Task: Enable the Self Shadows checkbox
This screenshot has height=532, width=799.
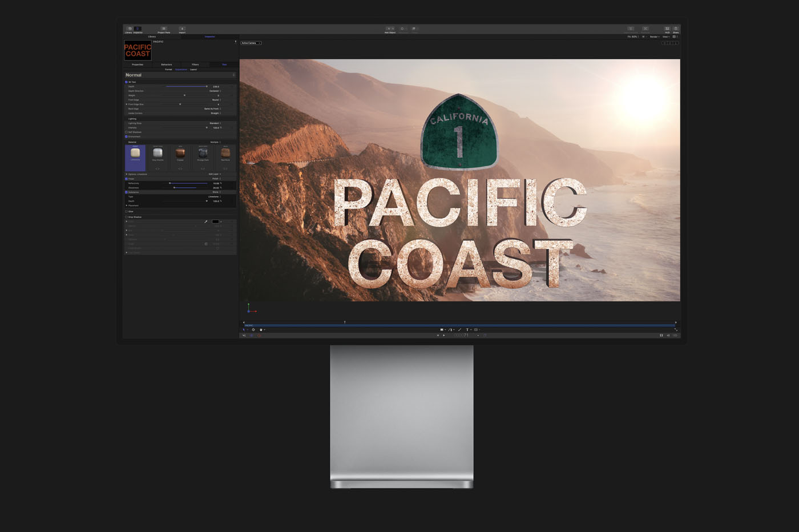Action: point(127,132)
